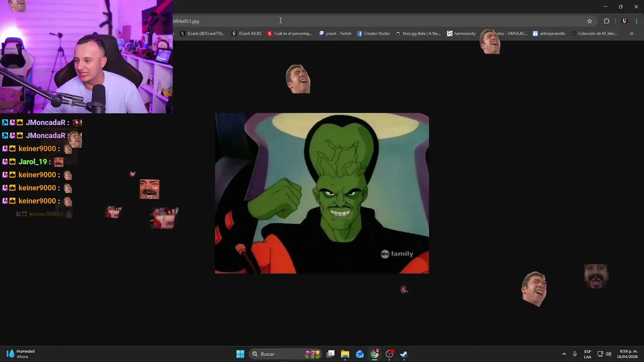
Task: Switch the ESP LAA input language
Action: point(588,354)
